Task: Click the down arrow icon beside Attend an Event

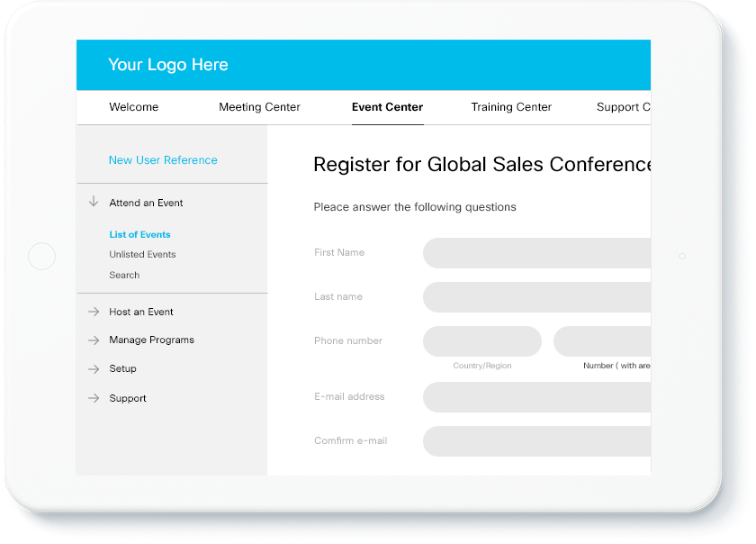Action: point(94,202)
